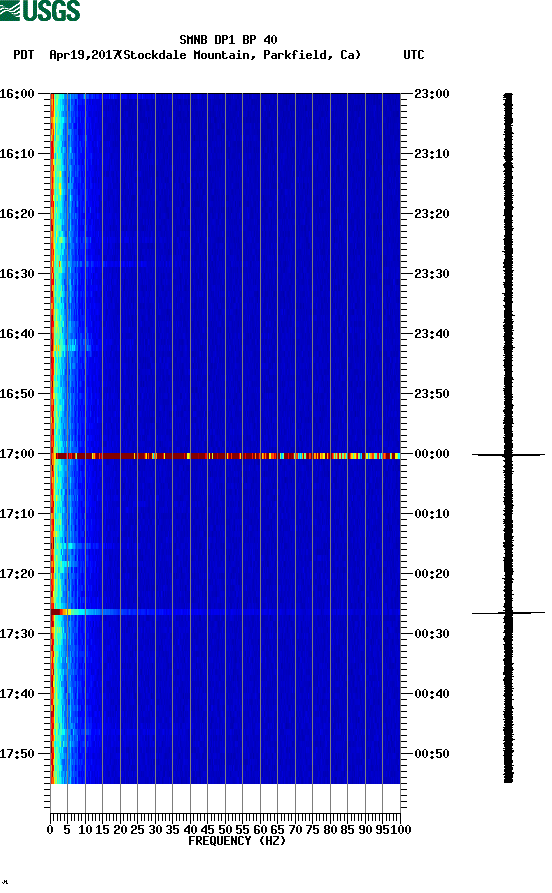Click the 25 Hz frequency axis label
Image resolution: width=552 pixels, height=893 pixels.
[137, 830]
